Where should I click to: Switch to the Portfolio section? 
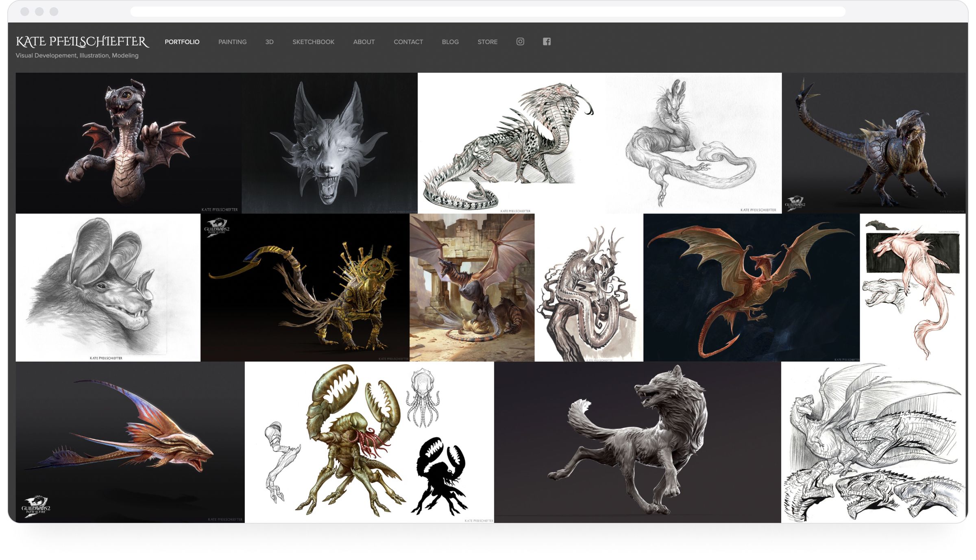click(181, 41)
